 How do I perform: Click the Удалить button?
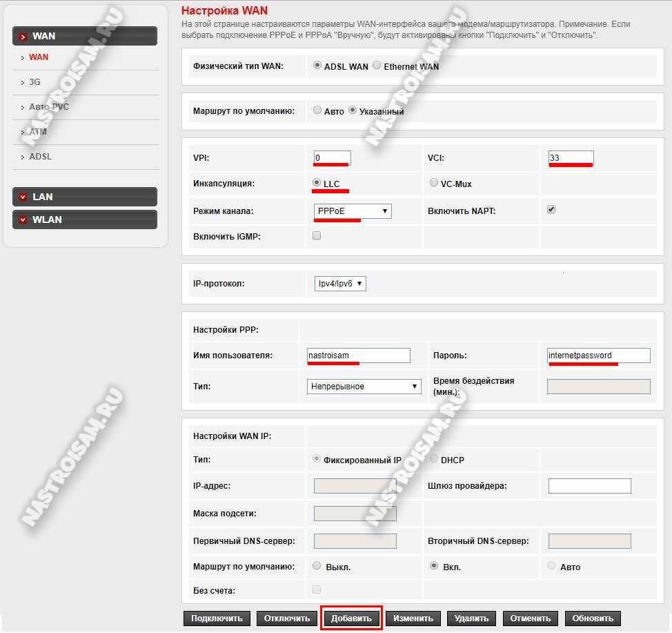(471, 618)
